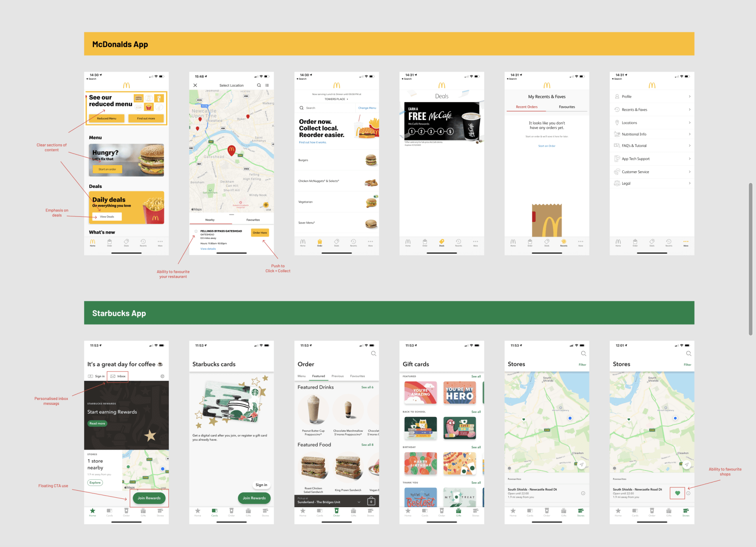
Task: Toggle green heart on South Shields store
Action: pos(677,493)
